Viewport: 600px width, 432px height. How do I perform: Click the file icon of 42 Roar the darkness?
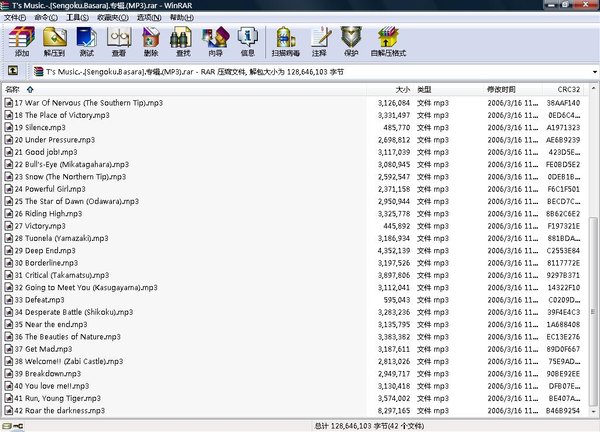point(8,411)
